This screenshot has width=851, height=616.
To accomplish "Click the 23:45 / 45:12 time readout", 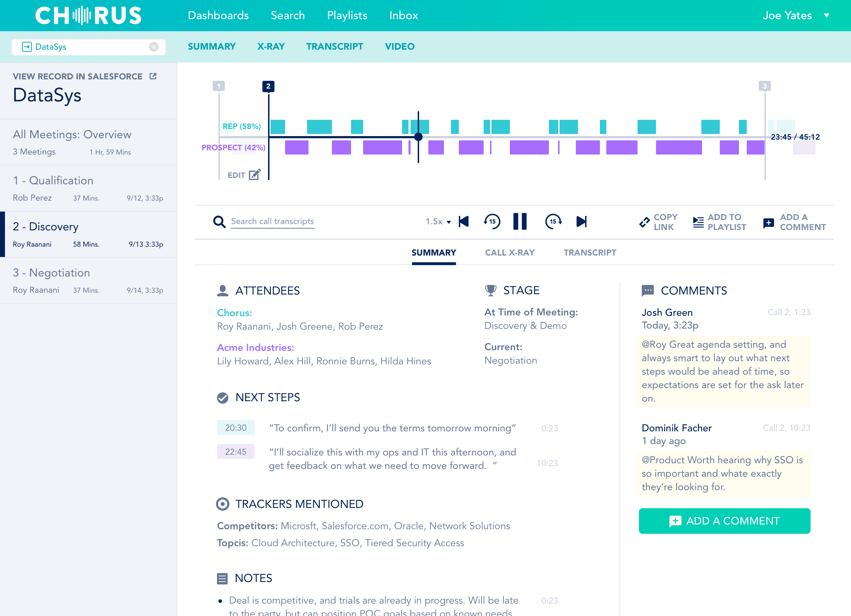I will [795, 137].
